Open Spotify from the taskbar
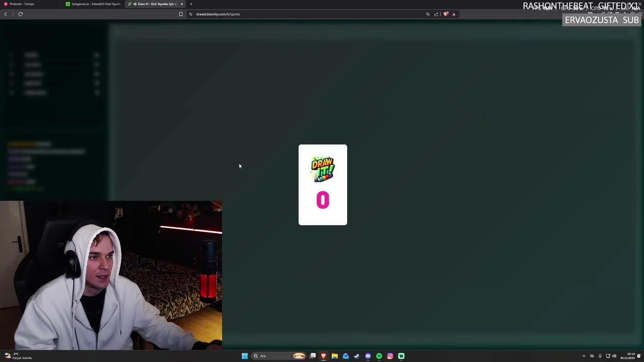Image resolution: width=644 pixels, height=362 pixels. click(x=379, y=356)
